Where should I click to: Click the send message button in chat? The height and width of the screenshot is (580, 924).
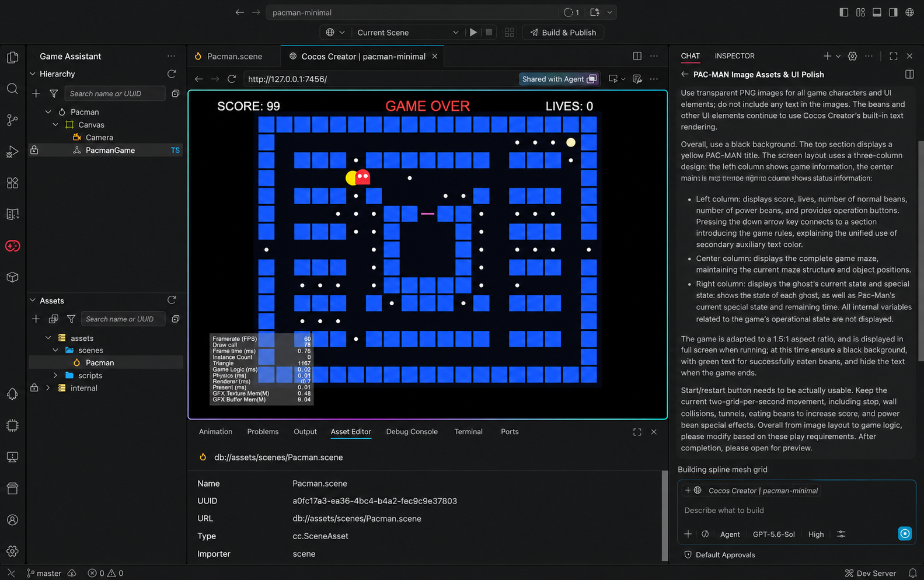[905, 533]
